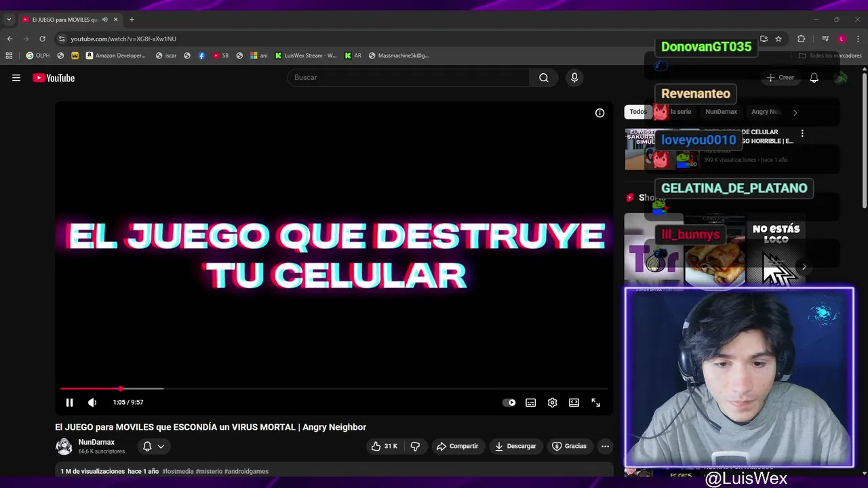Click the video title text
The image size is (868, 488).
tap(210, 427)
